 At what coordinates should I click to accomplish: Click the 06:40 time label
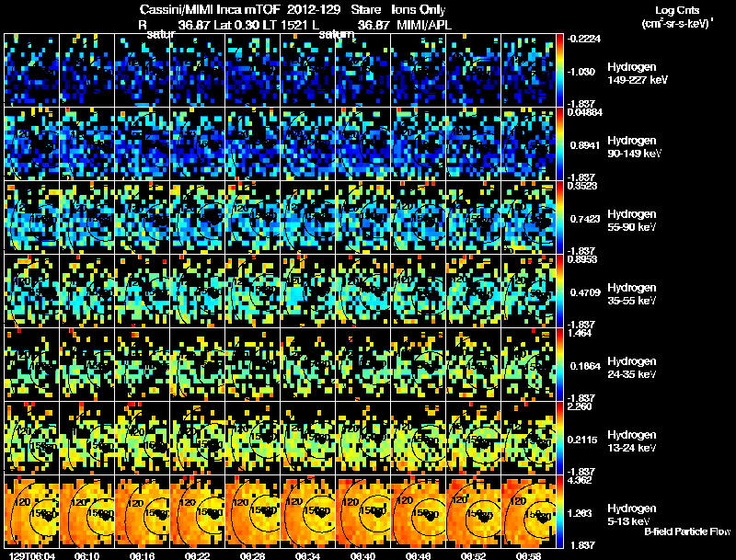click(x=362, y=555)
